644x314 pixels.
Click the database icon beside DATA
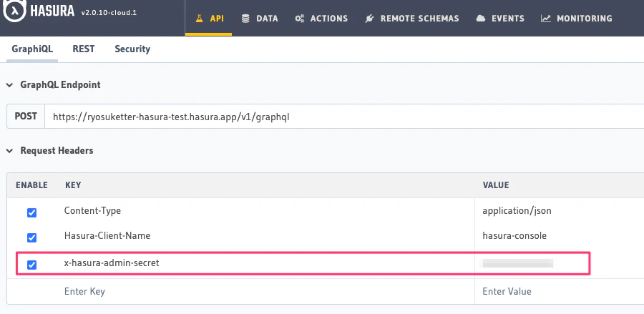pos(245,19)
